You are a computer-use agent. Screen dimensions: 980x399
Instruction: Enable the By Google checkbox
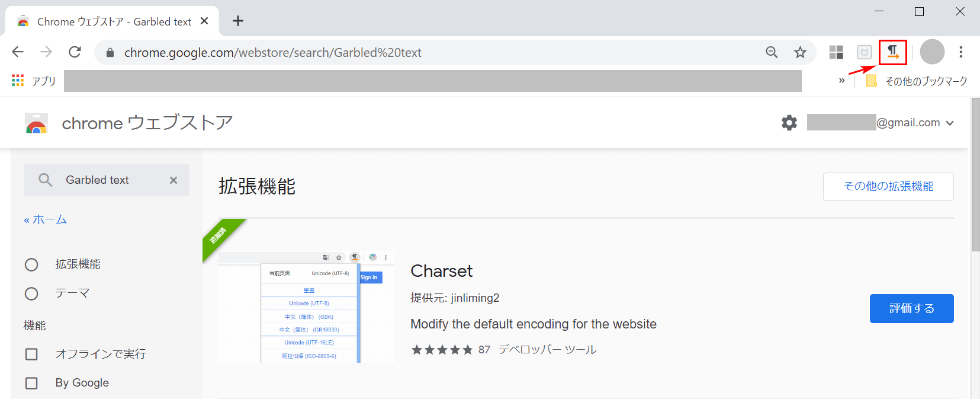point(31,383)
